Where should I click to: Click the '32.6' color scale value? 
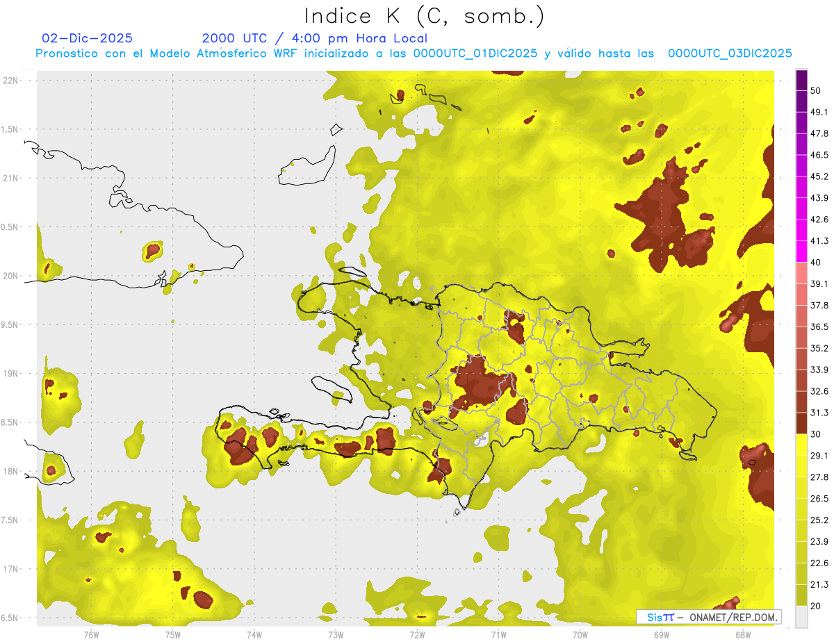pos(819,391)
